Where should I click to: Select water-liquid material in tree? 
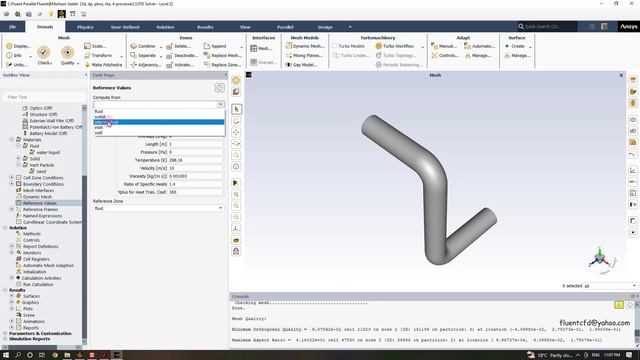(x=48, y=152)
